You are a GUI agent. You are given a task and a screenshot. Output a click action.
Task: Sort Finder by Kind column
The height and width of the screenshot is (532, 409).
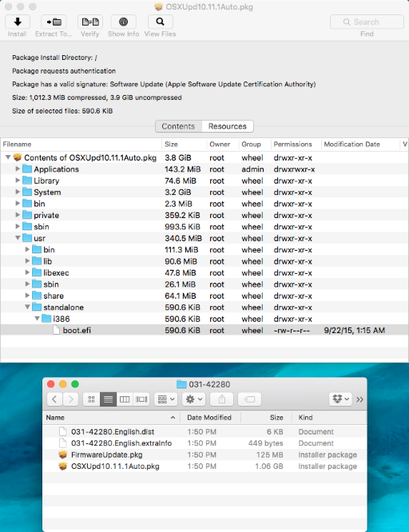click(329, 418)
